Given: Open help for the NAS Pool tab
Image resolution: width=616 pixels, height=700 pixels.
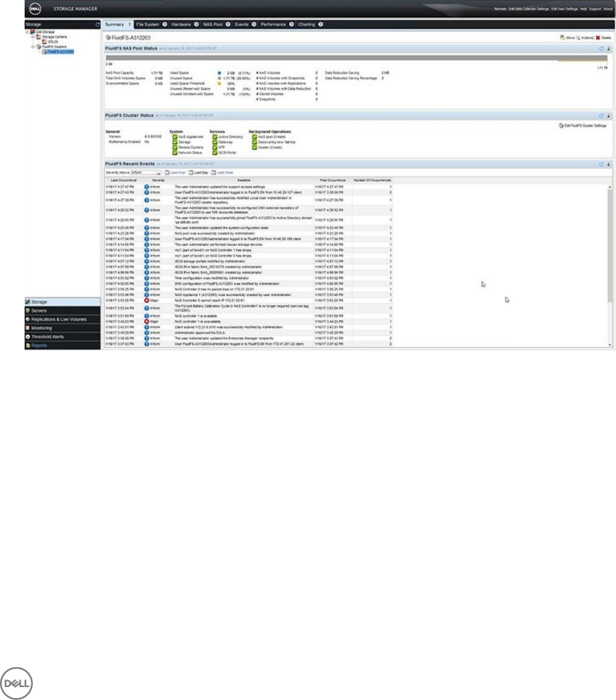Looking at the screenshot, I should [x=228, y=25].
